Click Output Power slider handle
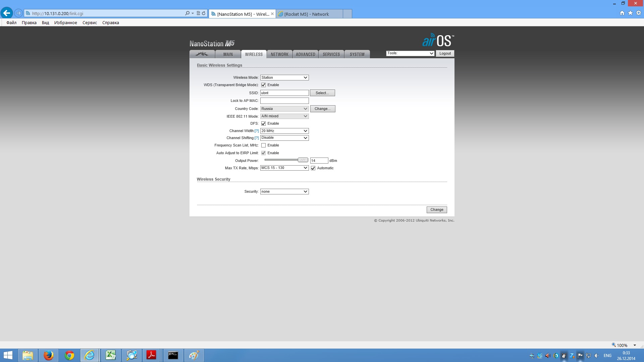This screenshot has width=644, height=362. (303, 160)
